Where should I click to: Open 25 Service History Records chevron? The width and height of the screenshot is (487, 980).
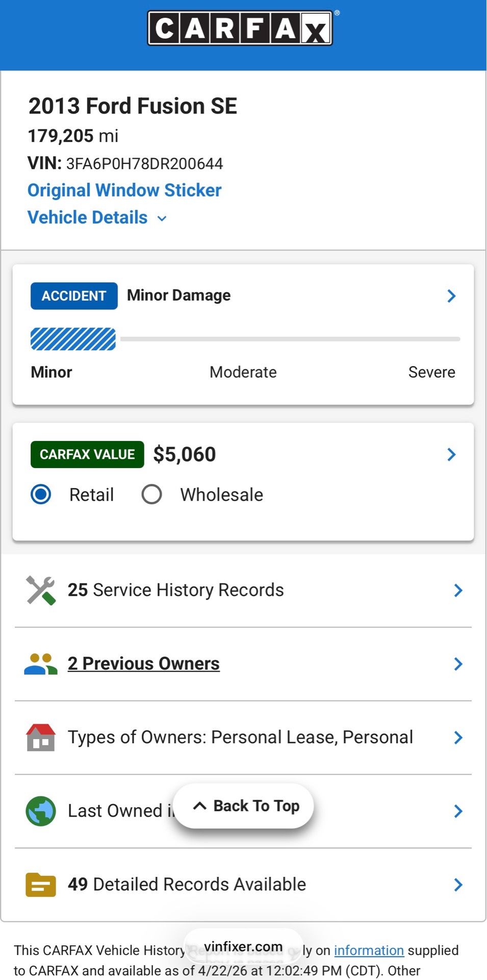click(458, 591)
